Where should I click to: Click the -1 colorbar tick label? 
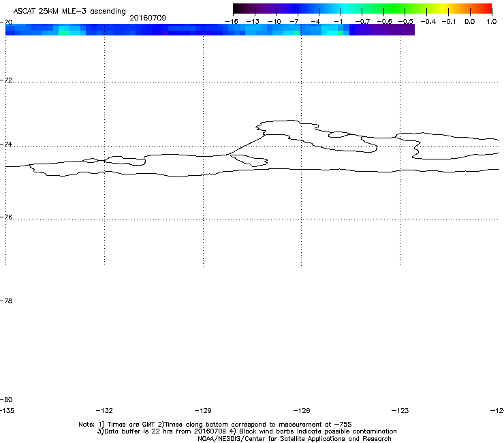point(338,22)
